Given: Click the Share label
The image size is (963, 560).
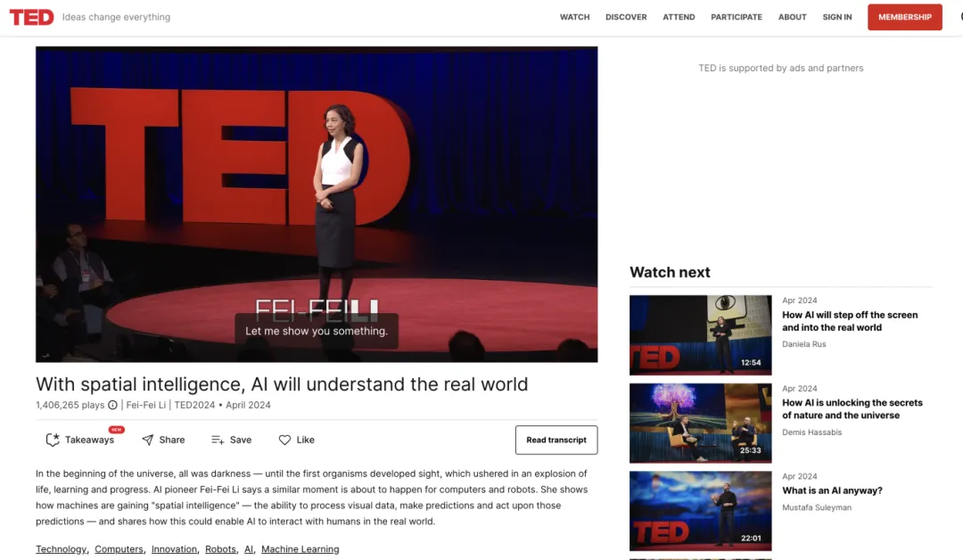Looking at the screenshot, I should (172, 440).
